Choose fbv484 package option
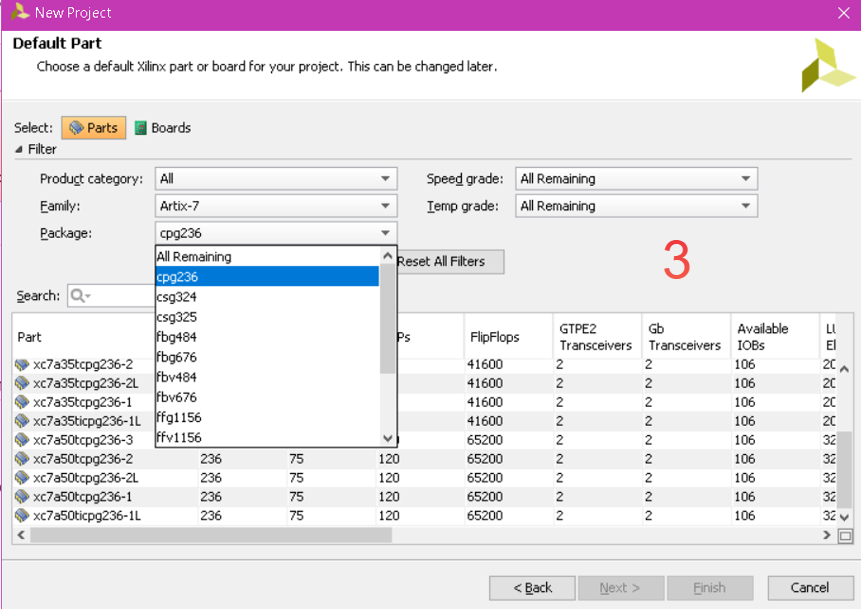 pyautogui.click(x=267, y=377)
